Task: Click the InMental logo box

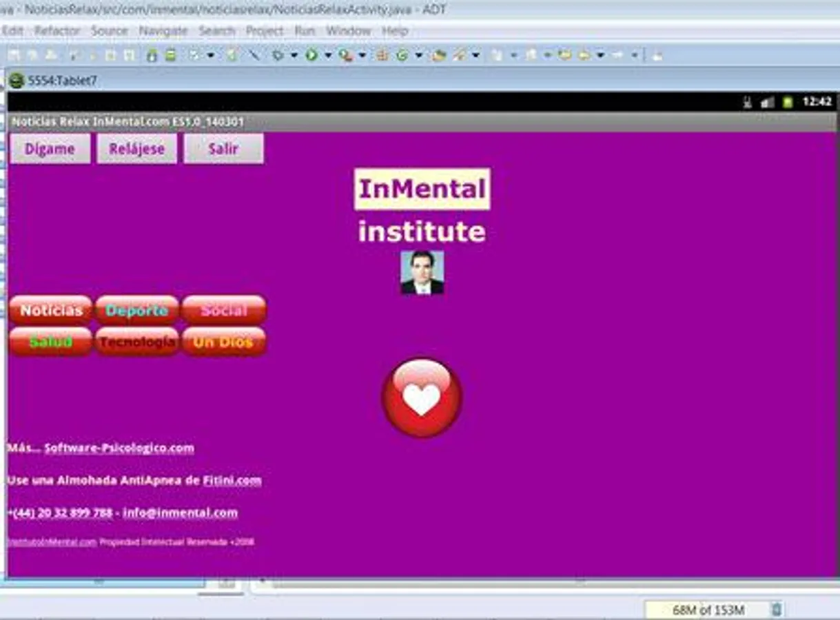Action: pyautogui.click(x=422, y=189)
